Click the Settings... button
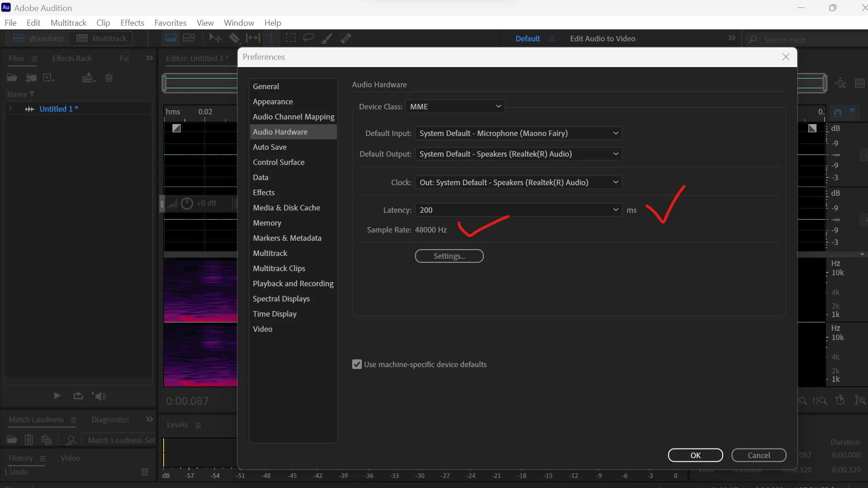The height and width of the screenshot is (488, 868). (449, 256)
